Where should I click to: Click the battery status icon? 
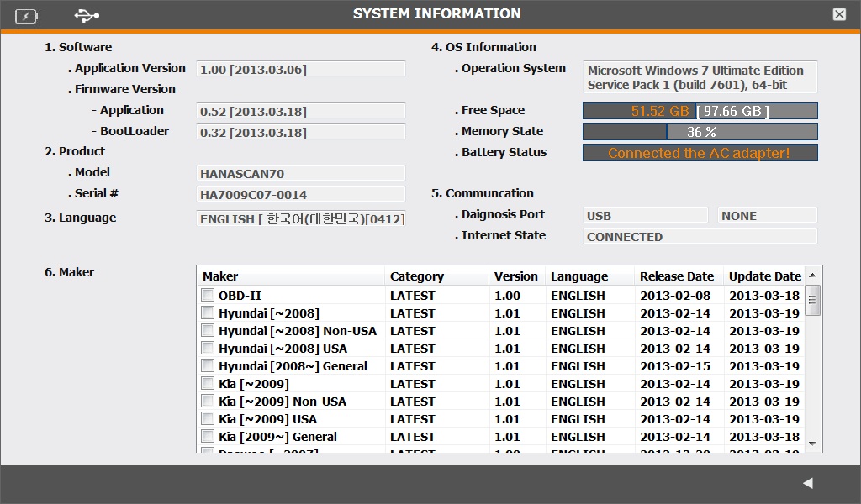(26, 15)
